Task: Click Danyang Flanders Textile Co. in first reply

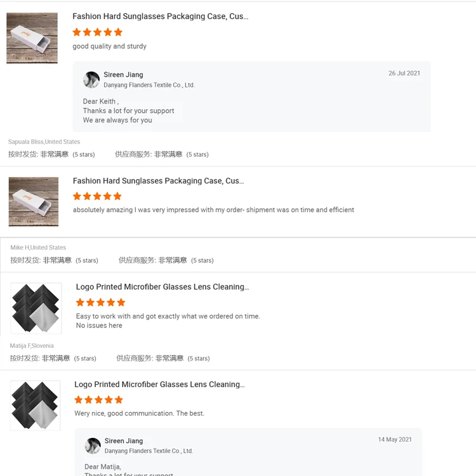Action: coord(149,85)
